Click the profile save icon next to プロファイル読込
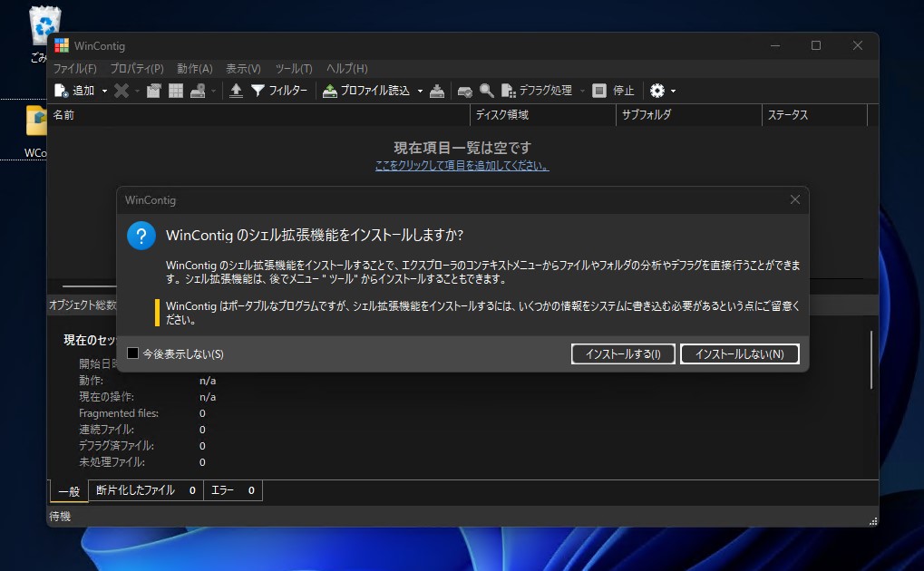This screenshot has height=571, width=924. (436, 90)
